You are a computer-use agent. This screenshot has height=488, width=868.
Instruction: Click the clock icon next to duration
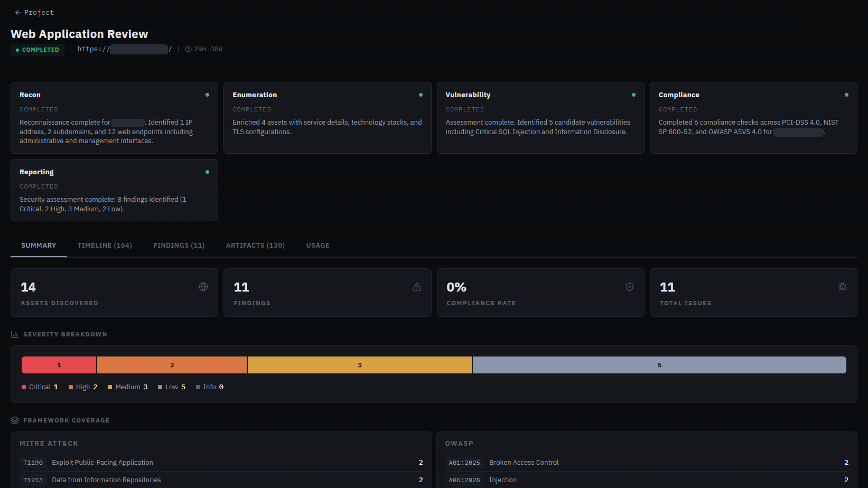point(188,49)
